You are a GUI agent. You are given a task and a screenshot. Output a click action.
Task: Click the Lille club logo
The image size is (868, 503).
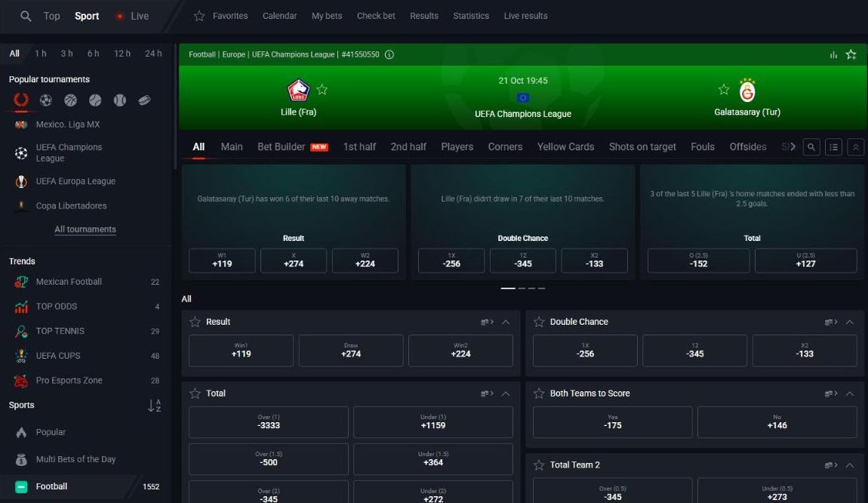tap(298, 90)
